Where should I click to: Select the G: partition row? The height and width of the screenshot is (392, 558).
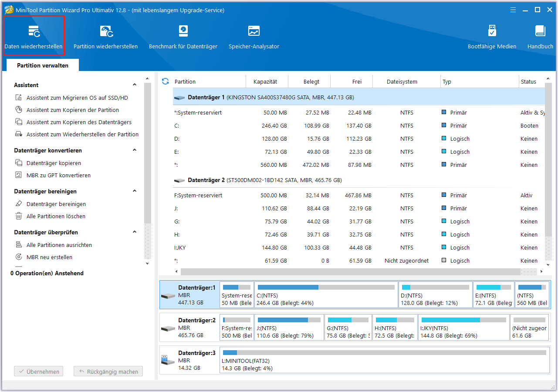pyautogui.click(x=359, y=222)
